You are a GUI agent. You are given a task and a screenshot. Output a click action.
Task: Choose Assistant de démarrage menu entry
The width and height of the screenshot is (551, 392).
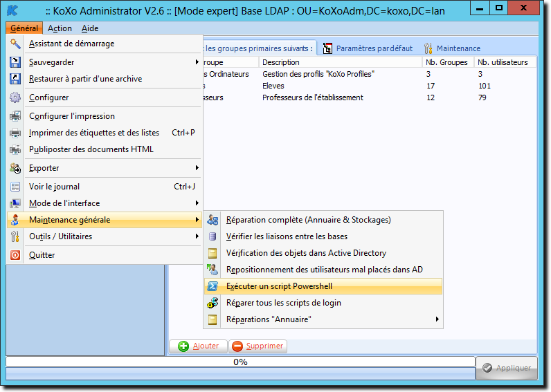pyautogui.click(x=105, y=44)
